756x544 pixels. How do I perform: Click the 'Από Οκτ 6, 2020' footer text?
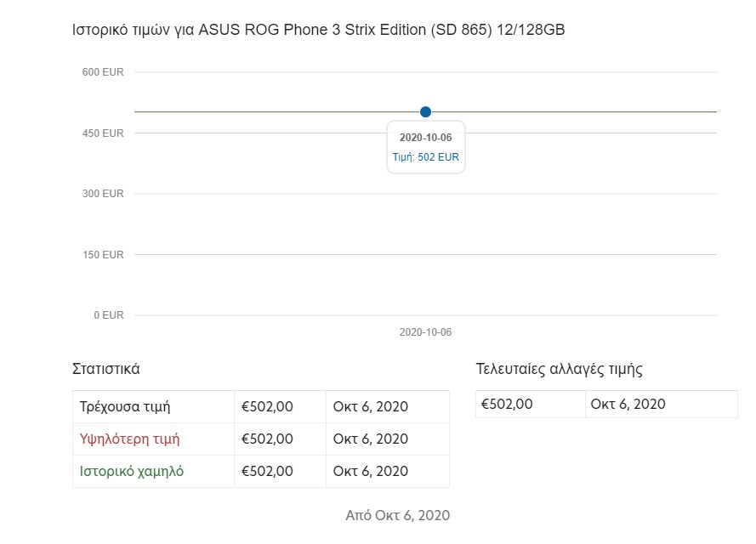398,516
